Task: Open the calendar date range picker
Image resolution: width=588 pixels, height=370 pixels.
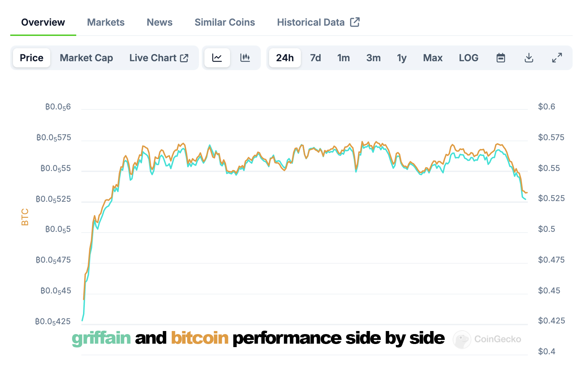Action: click(501, 58)
